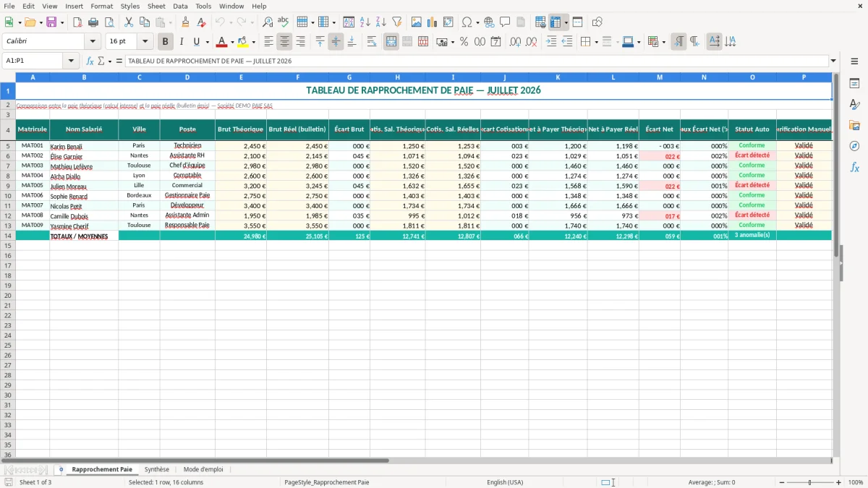Click the Save document icon
868x488 pixels.
click(51, 22)
